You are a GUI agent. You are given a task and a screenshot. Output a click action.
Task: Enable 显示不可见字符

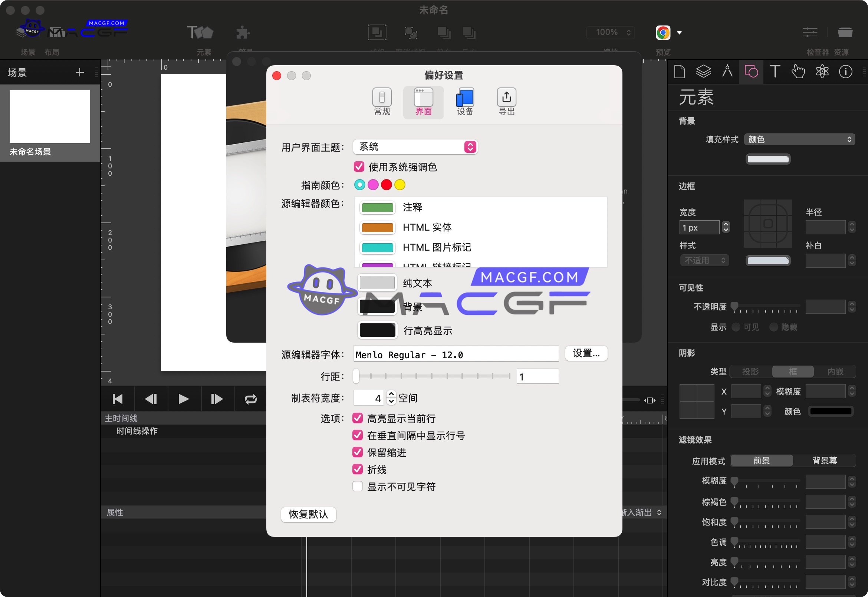point(357,486)
